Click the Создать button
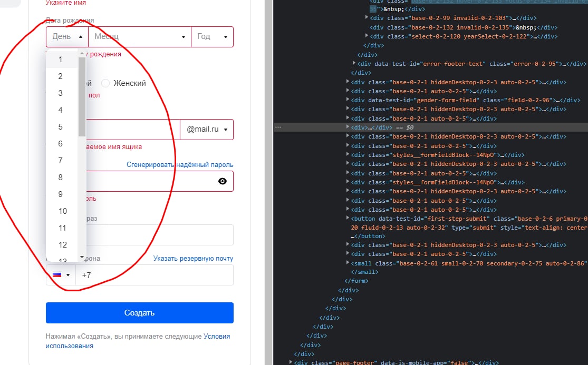This screenshot has width=588, height=365. [x=140, y=312]
